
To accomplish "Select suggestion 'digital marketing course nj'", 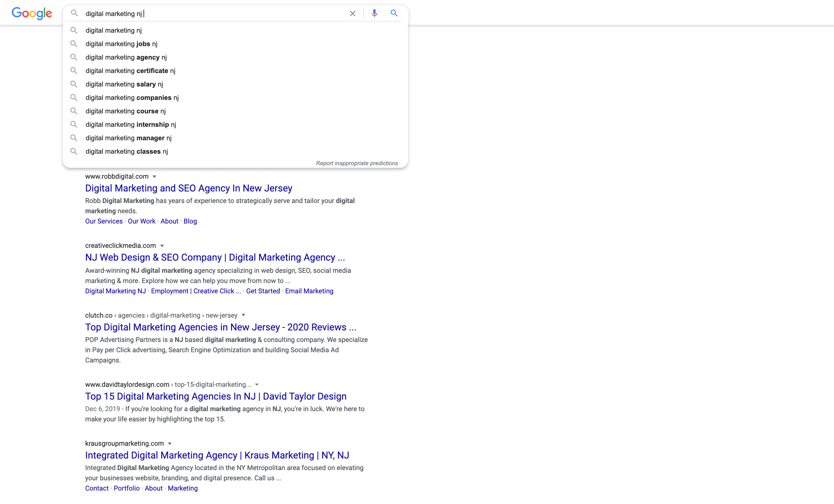I will 235,111.
